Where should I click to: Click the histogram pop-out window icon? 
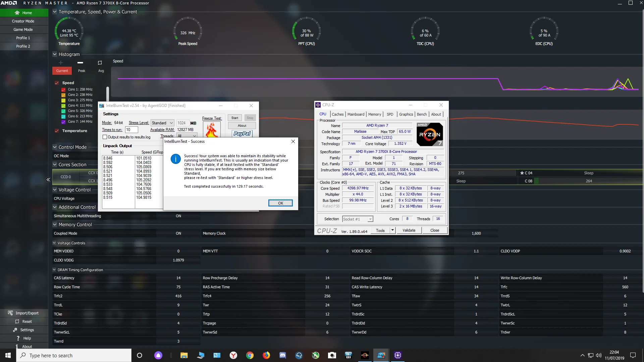100,63
